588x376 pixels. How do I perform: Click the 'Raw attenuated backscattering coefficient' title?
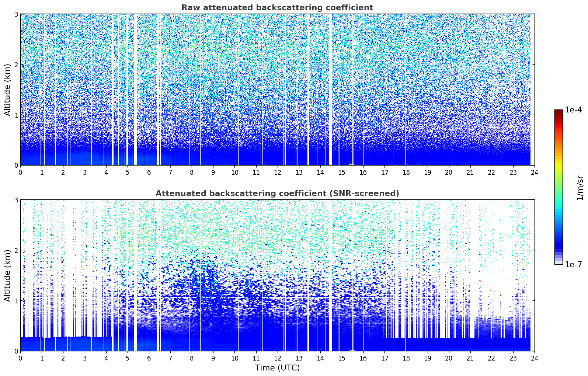pos(277,8)
